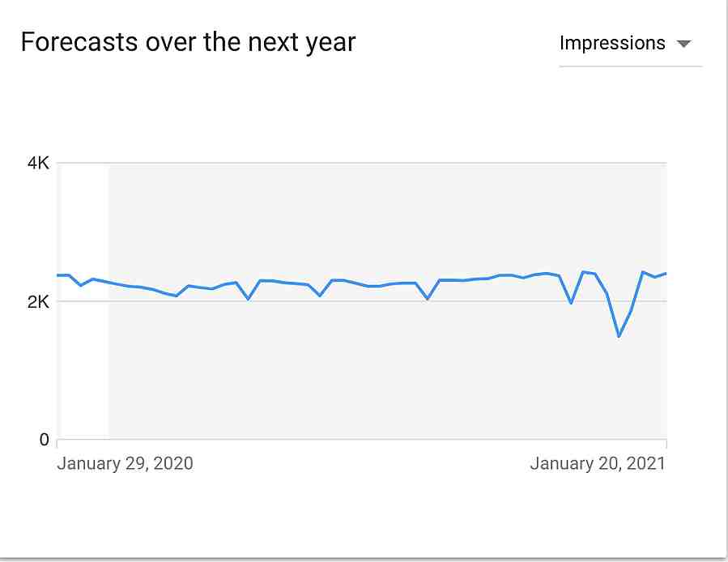Viewport: 728px width, 562px height.
Task: Click the underline beneath the Impressions selector
Action: 631,66
